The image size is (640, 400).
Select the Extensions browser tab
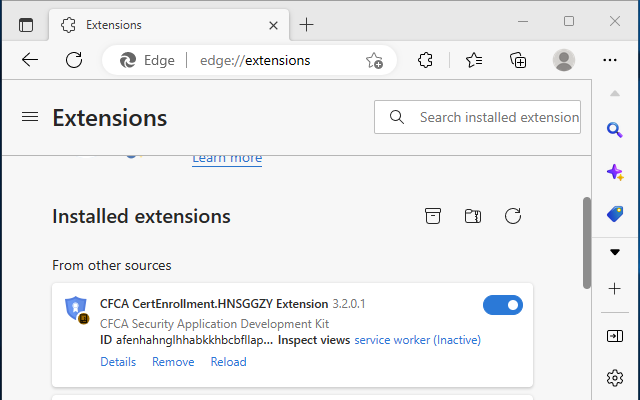160,24
